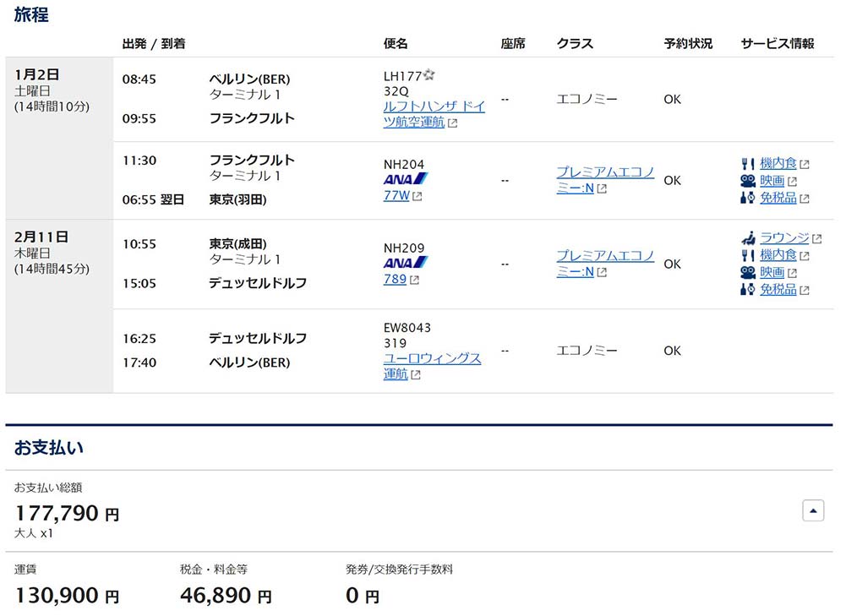This screenshot has width=846, height=616.
Task: Open the 免税品 link for flight NH204
Action: click(x=778, y=198)
